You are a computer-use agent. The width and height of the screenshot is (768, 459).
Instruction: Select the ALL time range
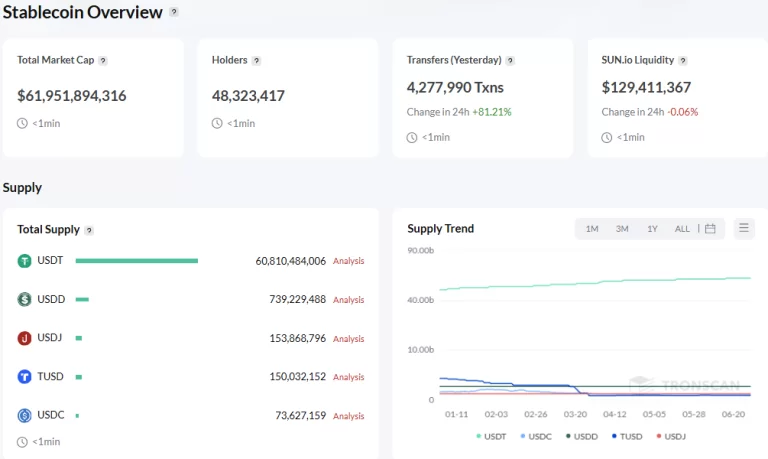click(x=682, y=229)
